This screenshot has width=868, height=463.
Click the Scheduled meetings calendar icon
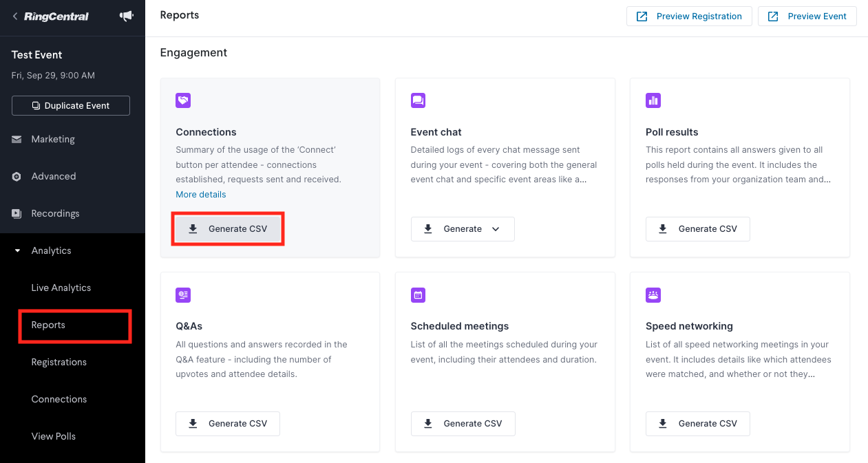pyautogui.click(x=418, y=295)
